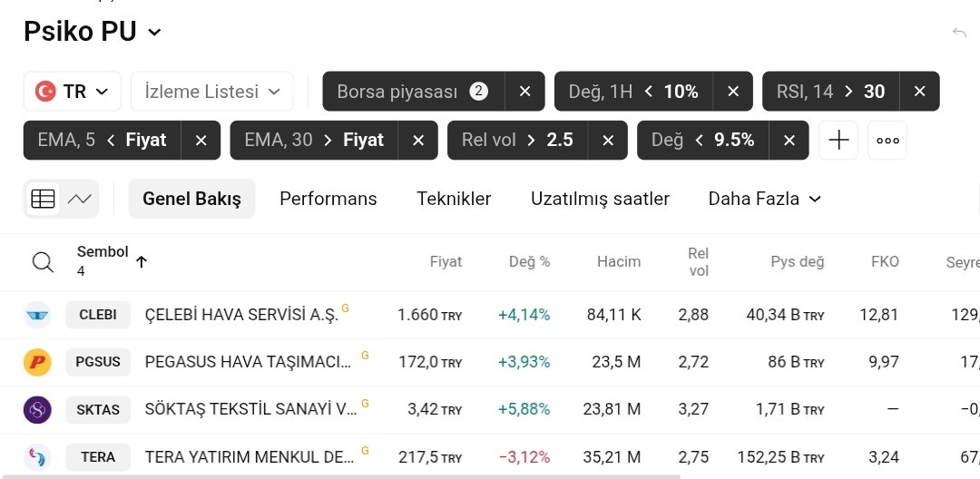Switch to chart view icon
Screen dimensions: 980x479
[79, 200]
